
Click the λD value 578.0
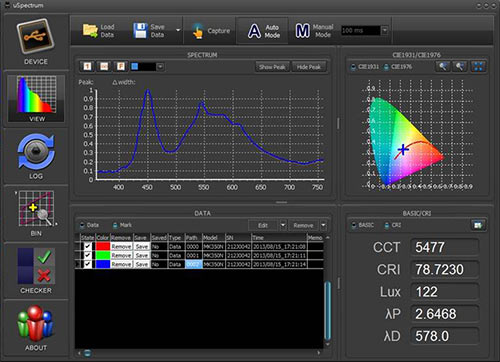[444, 336]
